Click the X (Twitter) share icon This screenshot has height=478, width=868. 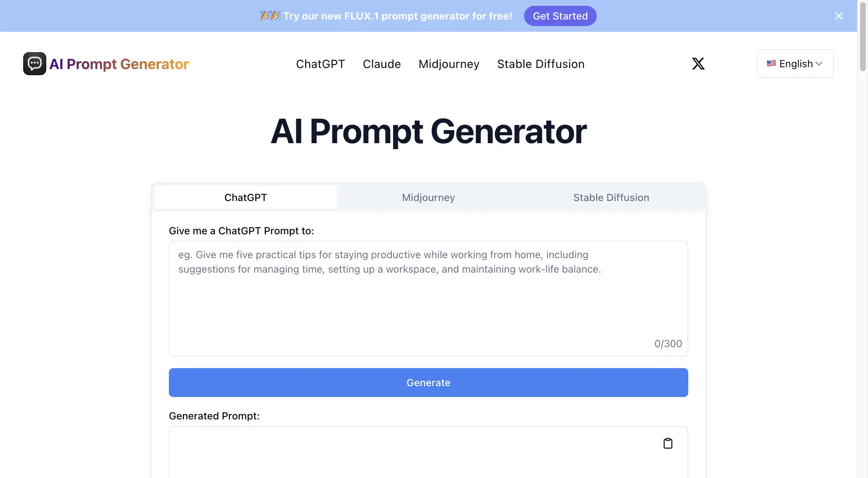pos(698,63)
